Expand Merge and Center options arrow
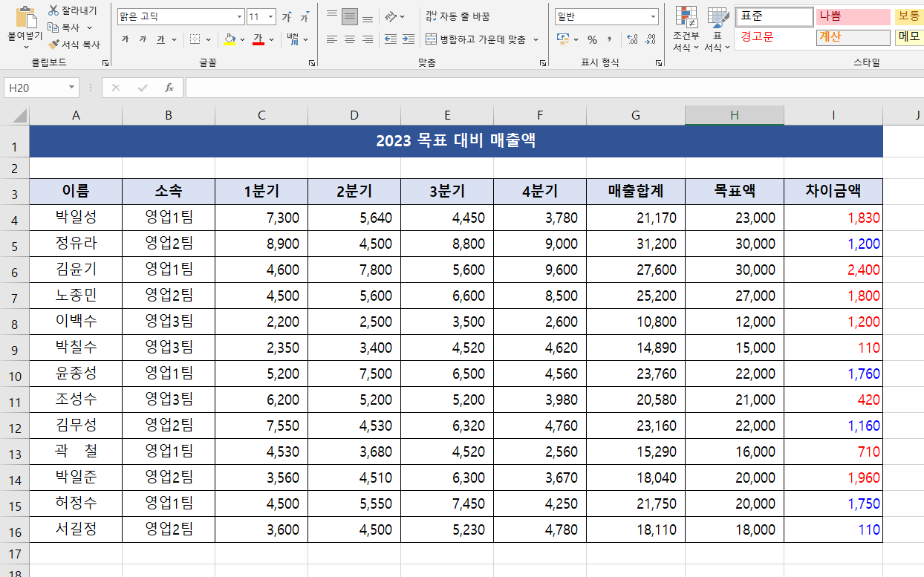The width and height of the screenshot is (924, 577). pos(536,39)
